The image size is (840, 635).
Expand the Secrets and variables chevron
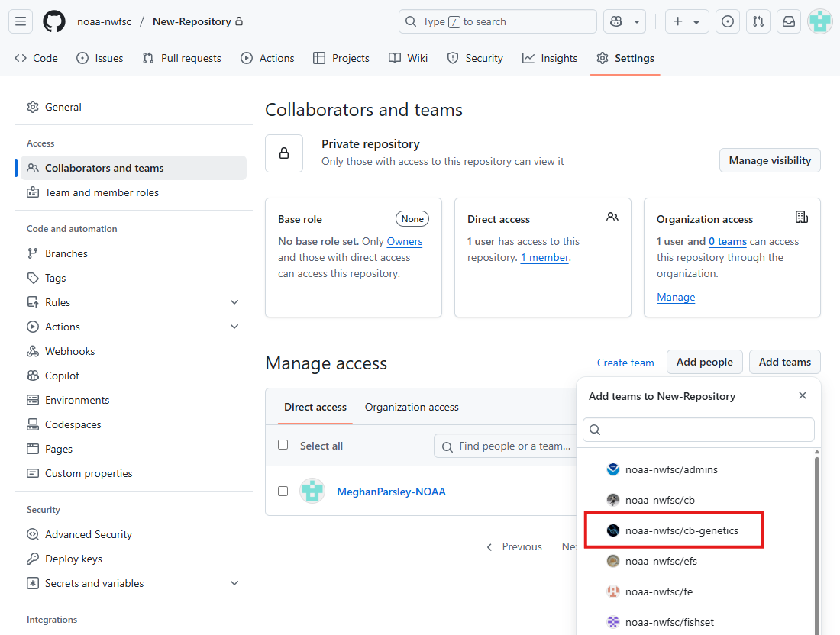click(234, 583)
